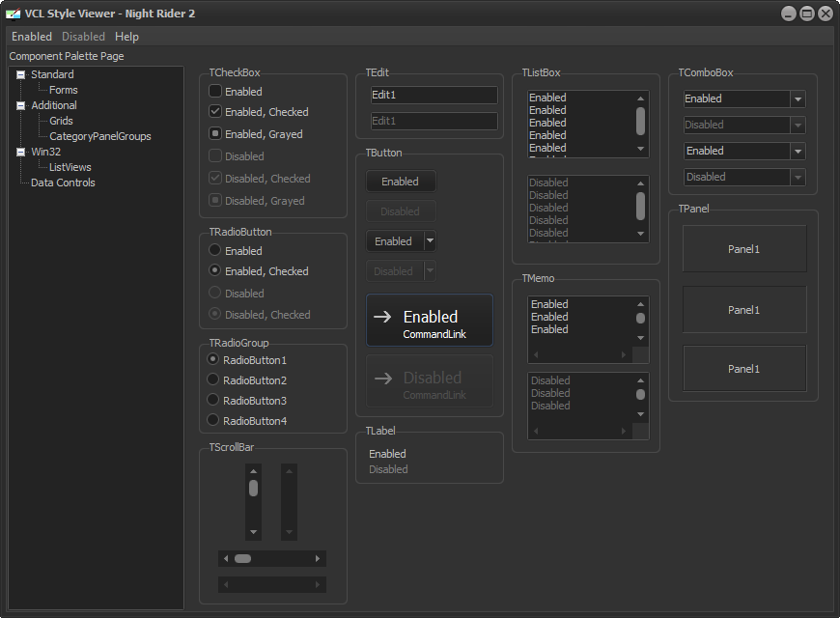This screenshot has width=840, height=618.
Task: Open the second Enabled TComboBox dropdown arrow
Action: (x=798, y=152)
